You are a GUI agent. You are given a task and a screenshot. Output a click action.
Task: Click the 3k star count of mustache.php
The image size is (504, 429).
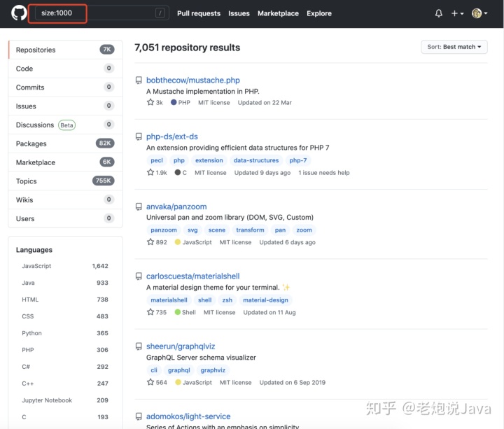point(155,102)
